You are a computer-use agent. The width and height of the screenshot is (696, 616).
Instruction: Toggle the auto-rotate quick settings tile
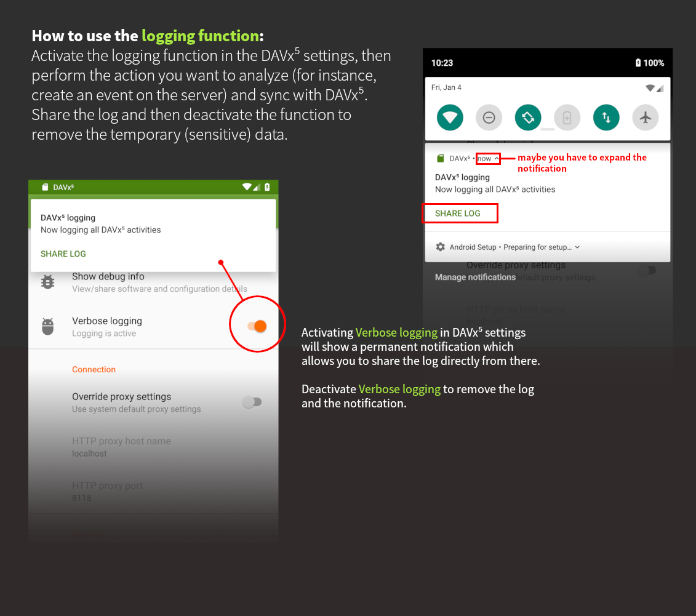[528, 118]
